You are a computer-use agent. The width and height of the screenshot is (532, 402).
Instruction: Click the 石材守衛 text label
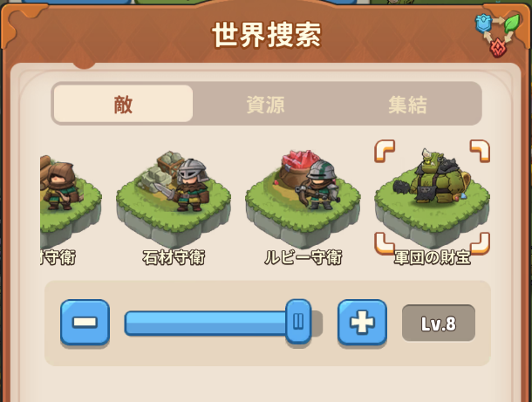pos(174,258)
